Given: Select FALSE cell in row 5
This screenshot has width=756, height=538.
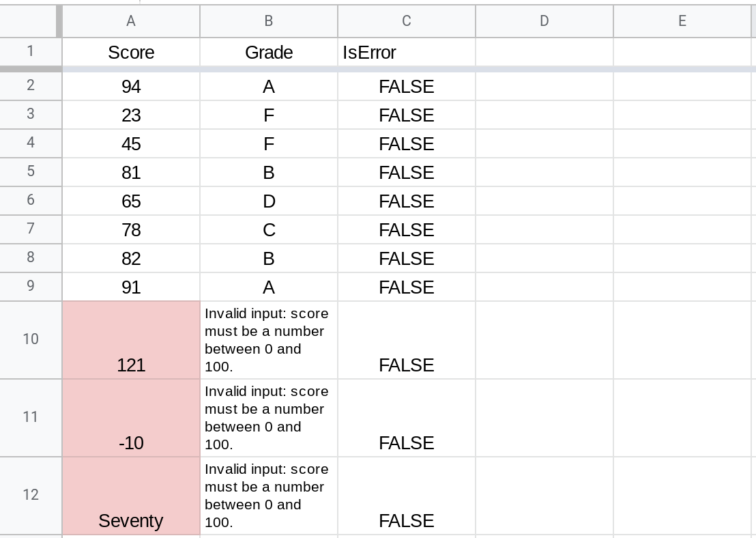Looking at the screenshot, I should pos(407,172).
